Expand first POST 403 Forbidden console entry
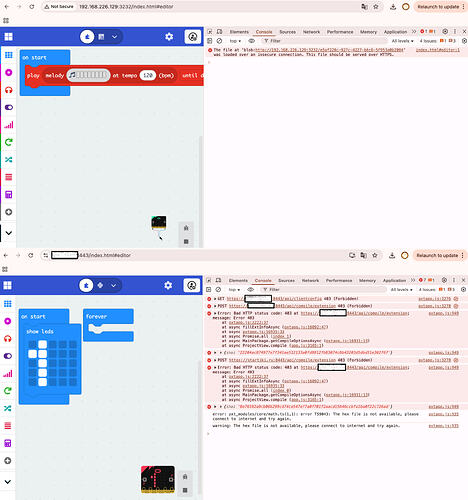The width and height of the screenshot is (468, 500). point(215,306)
